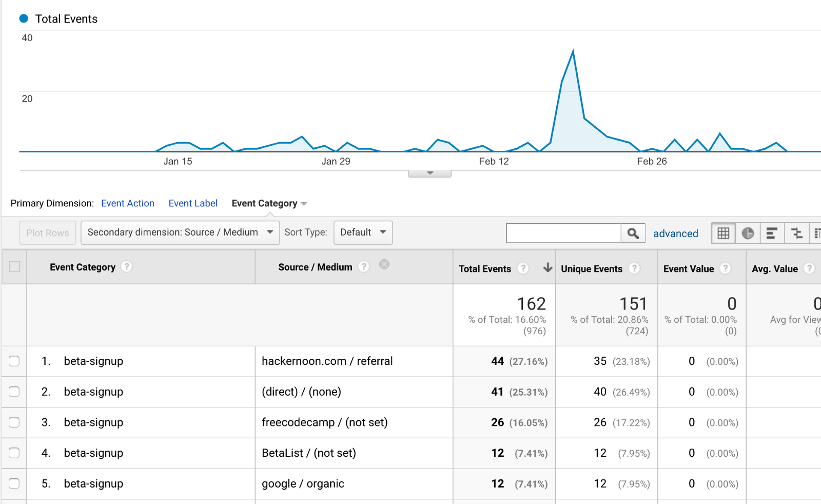Open the advanced filter link
This screenshot has width=821, height=504.
(675, 234)
